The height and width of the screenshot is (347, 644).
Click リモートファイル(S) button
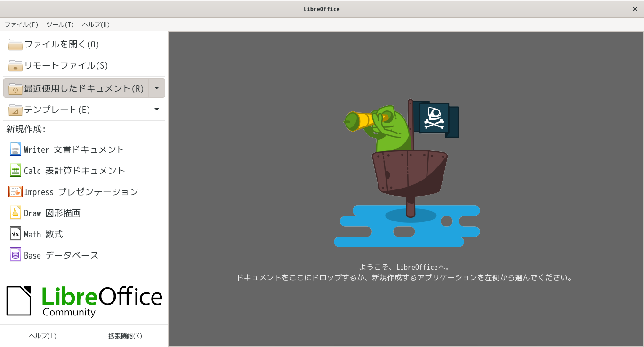pyautogui.click(x=84, y=66)
